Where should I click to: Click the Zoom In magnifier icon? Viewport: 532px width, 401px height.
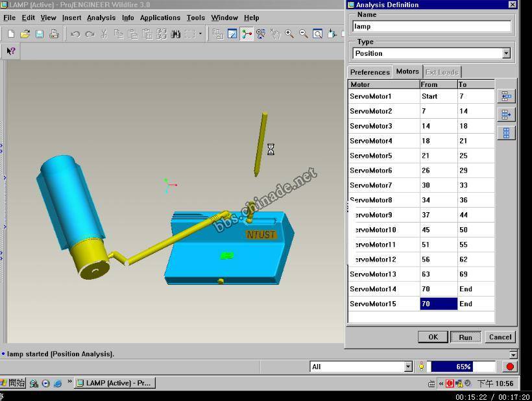[289, 34]
